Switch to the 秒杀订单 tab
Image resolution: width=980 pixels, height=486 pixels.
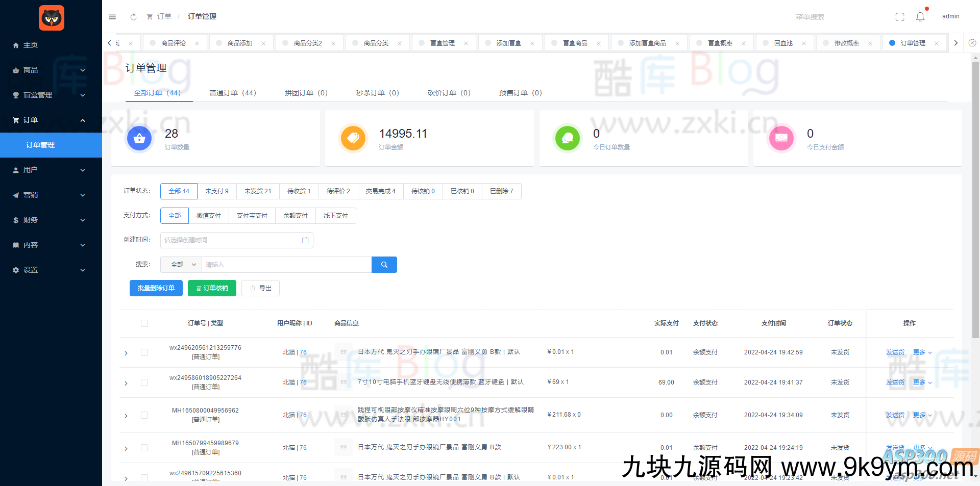[x=377, y=93]
